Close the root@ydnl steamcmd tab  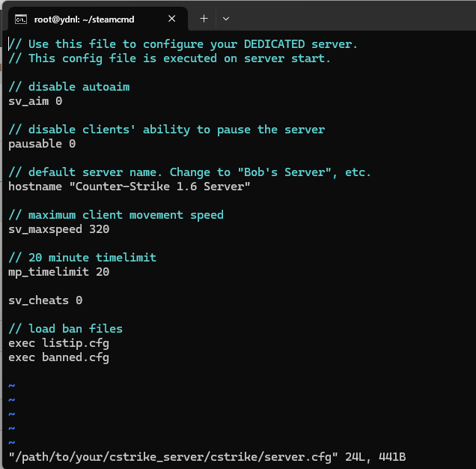coord(173,19)
